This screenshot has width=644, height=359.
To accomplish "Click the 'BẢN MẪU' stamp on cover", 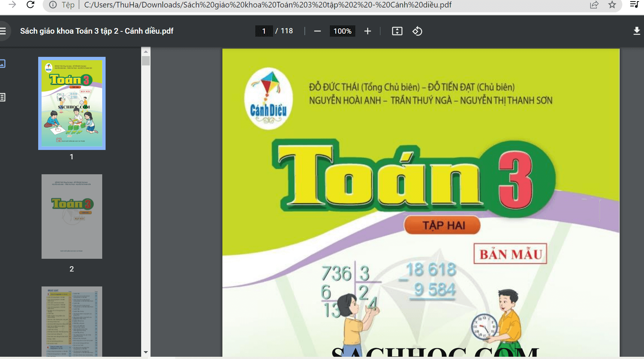I will point(510,254).
